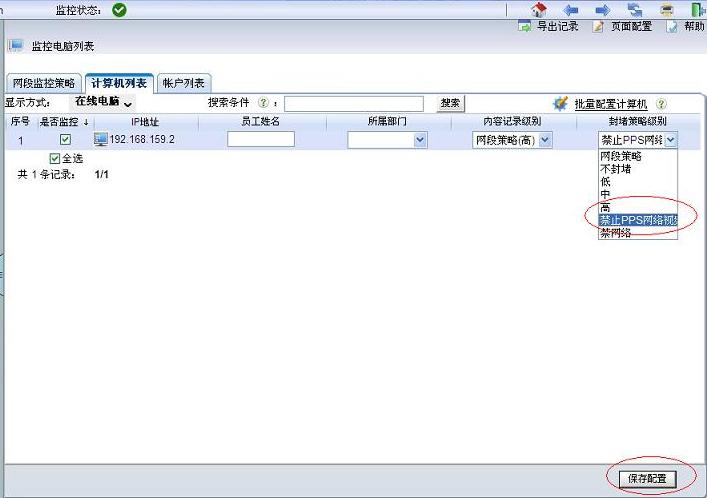Select 禁网络 from the blocking policy list

point(616,233)
